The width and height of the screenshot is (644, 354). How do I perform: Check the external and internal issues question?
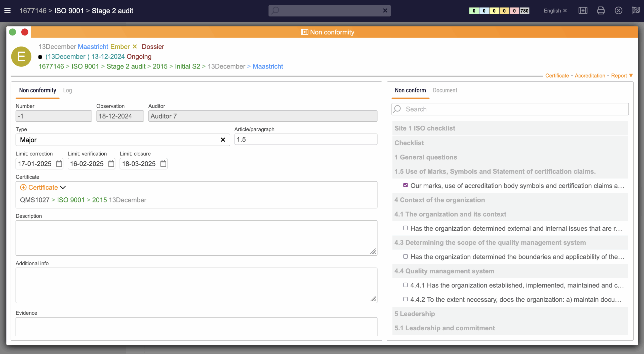point(406,228)
